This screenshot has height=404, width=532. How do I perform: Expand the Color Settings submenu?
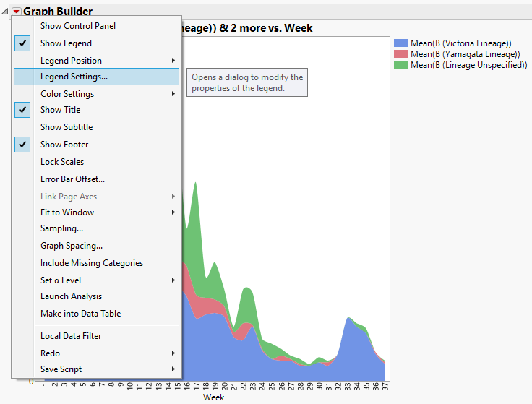point(96,94)
